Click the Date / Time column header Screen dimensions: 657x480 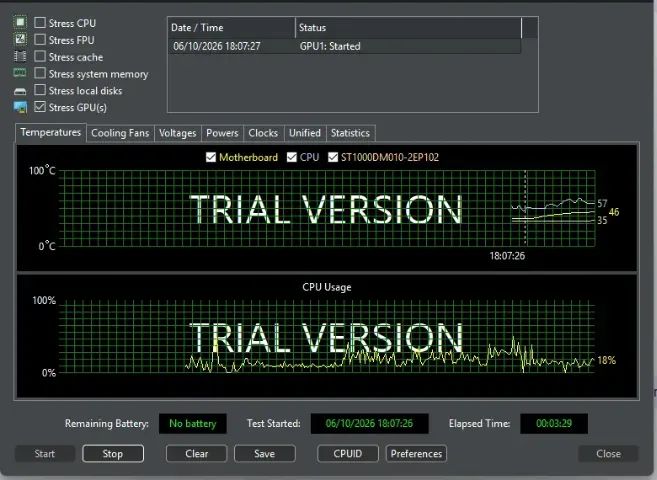pyautogui.click(x=232, y=28)
